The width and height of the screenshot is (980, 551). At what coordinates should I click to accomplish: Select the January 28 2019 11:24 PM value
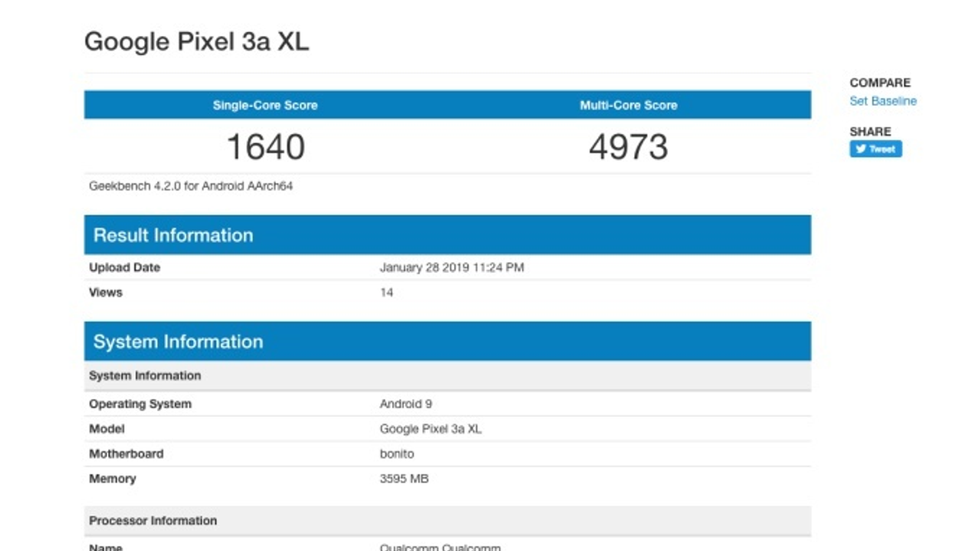(452, 268)
